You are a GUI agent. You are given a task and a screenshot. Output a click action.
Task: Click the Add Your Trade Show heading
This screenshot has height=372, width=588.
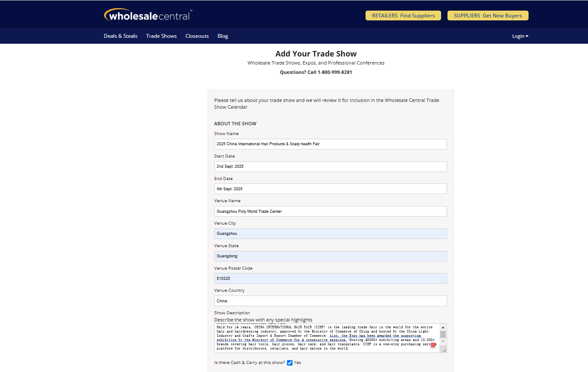tap(316, 54)
